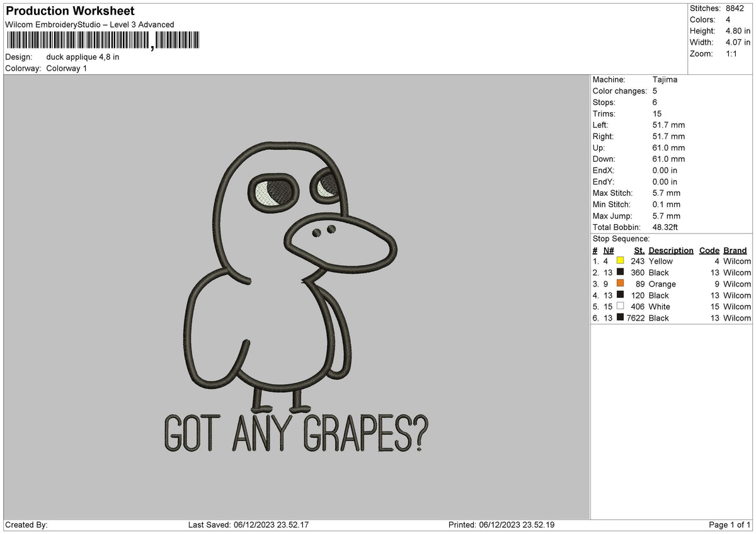
Task: Click the black swatch in stop 6
Action: tap(620, 318)
